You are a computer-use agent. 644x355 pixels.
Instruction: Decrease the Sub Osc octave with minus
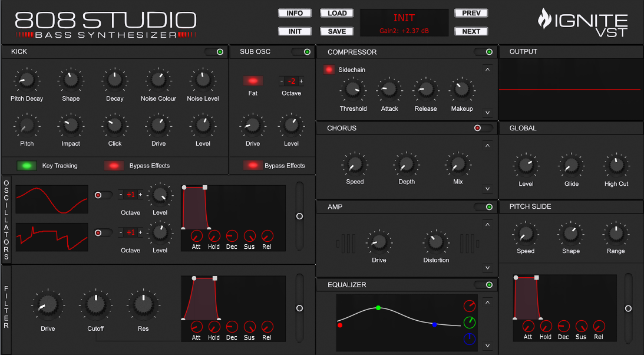(x=282, y=81)
